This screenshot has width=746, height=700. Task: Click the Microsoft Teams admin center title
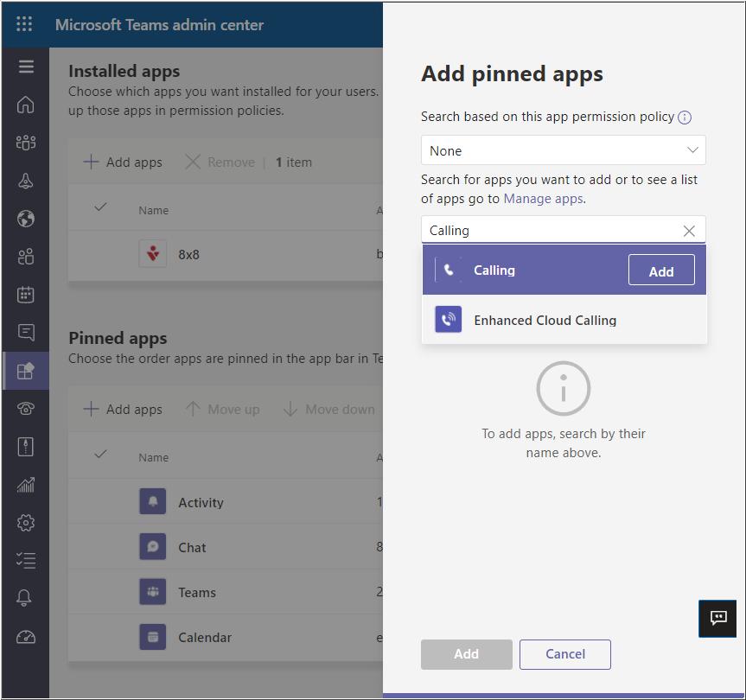pyautogui.click(x=159, y=25)
